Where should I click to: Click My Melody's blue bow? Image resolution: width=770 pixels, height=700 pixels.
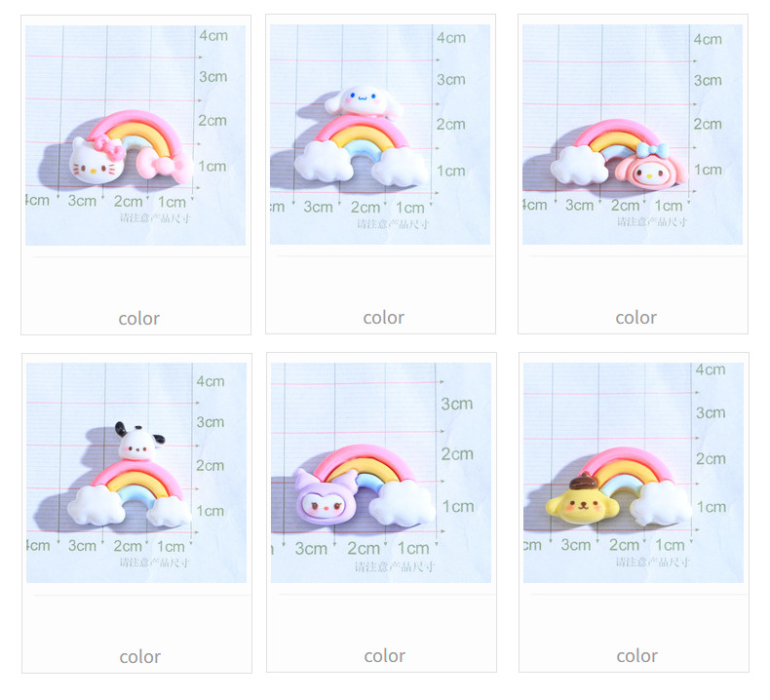pos(653,149)
